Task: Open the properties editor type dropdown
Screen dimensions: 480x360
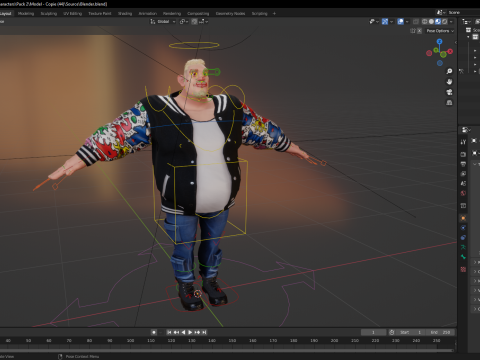Action: (465, 130)
